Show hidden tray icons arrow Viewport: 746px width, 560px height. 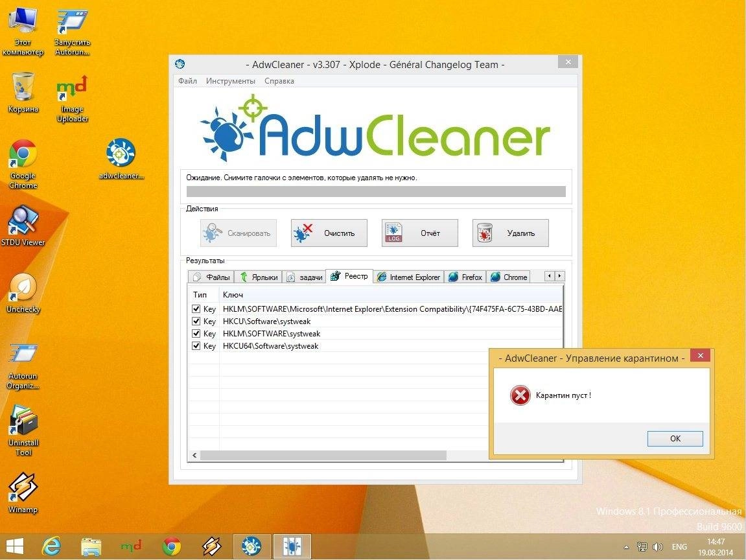tap(627, 547)
